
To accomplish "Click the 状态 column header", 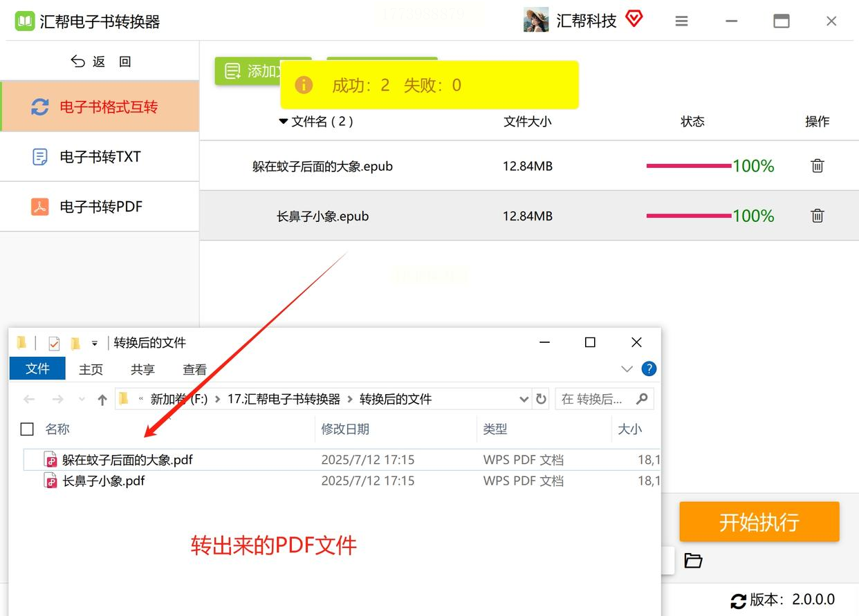I will point(692,122).
